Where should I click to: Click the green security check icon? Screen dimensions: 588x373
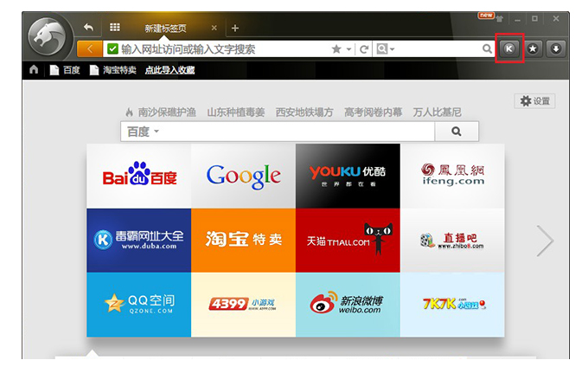113,48
